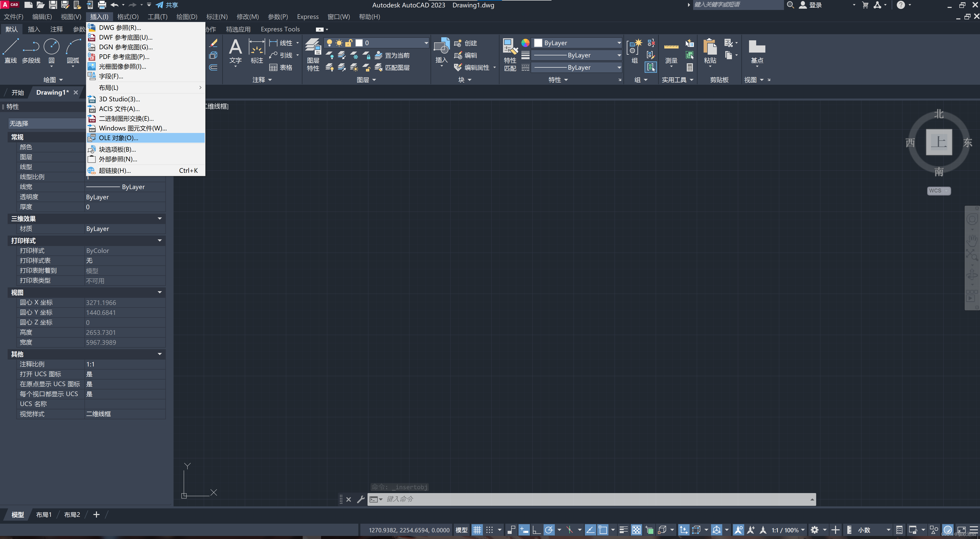Toggle the 模型 model space status bar button
This screenshot has height=539, width=980.
coord(461,530)
